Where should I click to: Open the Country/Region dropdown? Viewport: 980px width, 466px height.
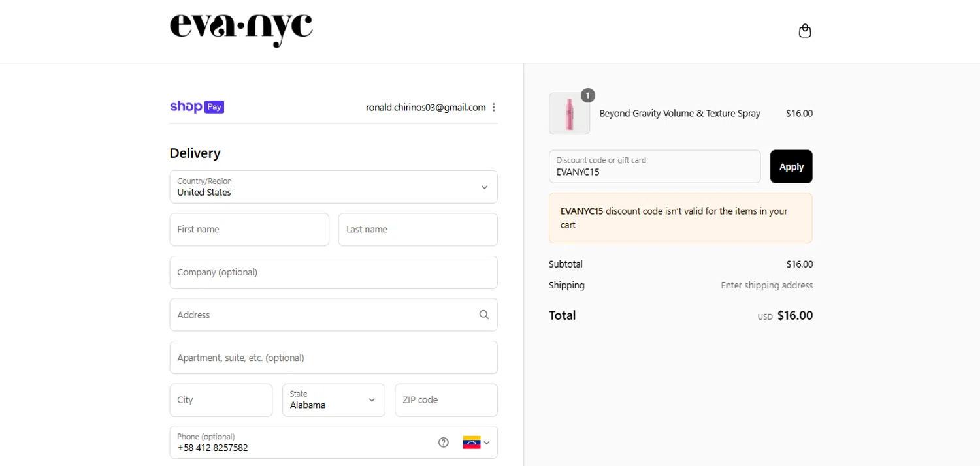point(333,187)
